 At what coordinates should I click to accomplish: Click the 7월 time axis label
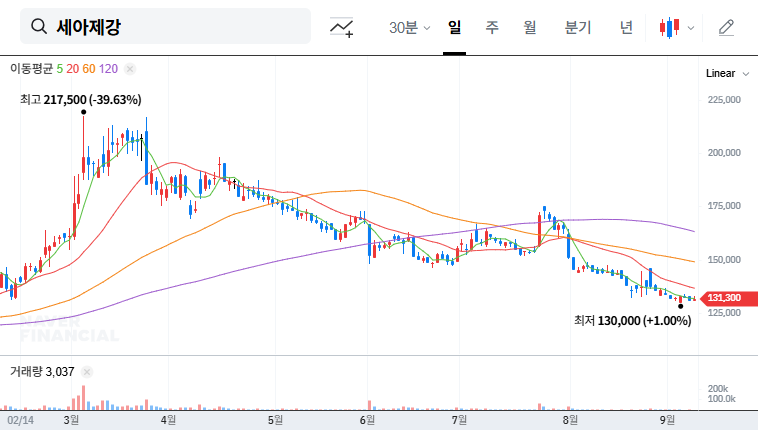(x=459, y=420)
